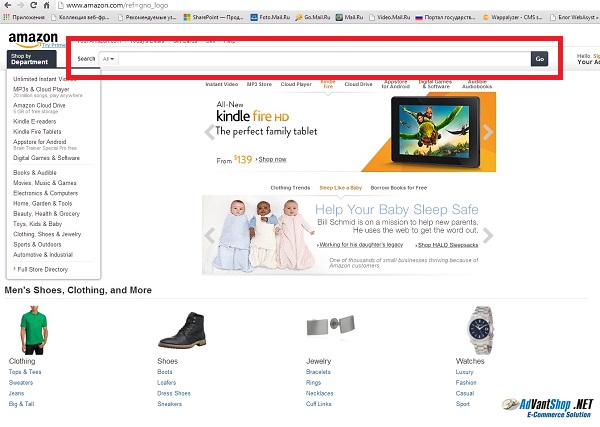Click the Kindle Fire Shop now link
The height and width of the screenshot is (427, 600).
272,159
